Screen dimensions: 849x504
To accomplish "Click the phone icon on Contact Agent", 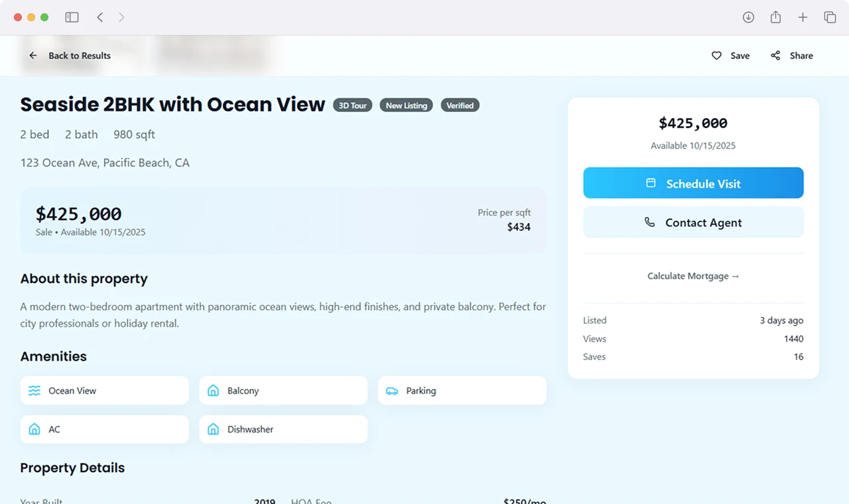I will coord(649,222).
